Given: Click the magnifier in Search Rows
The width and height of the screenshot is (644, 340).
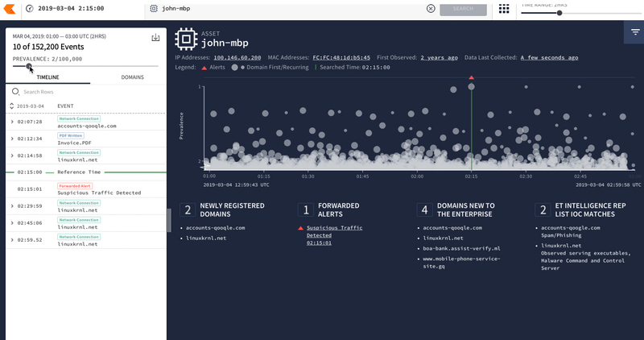Looking at the screenshot, I should (15, 92).
